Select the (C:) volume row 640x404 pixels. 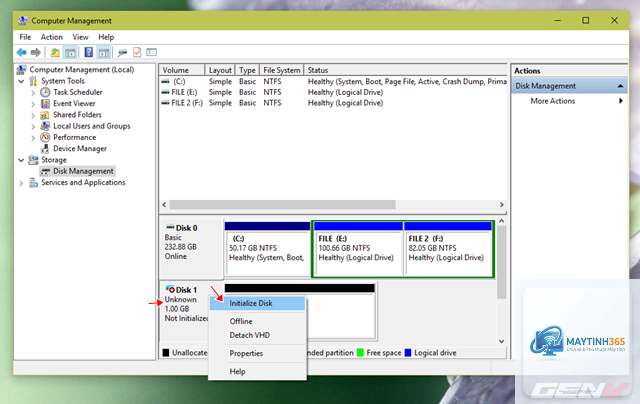click(333, 82)
